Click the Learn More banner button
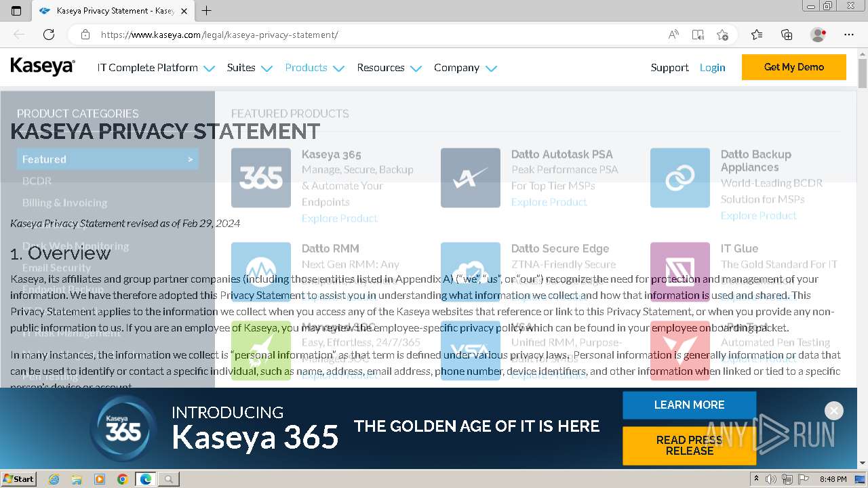 (689, 405)
